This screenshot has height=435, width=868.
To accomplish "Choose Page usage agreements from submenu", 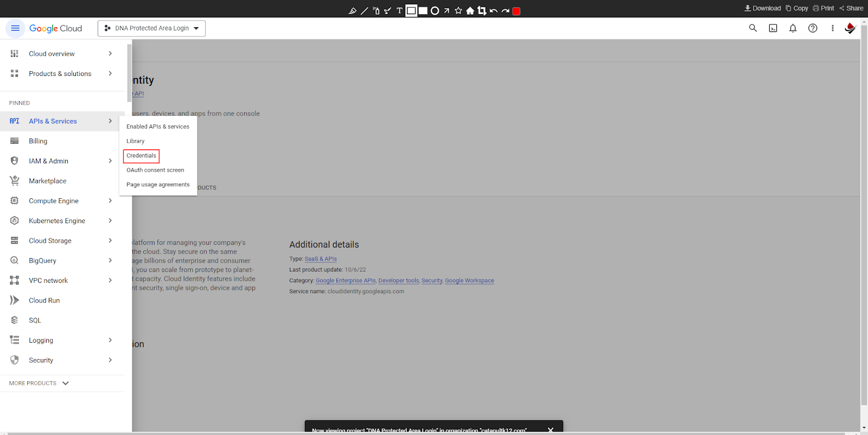I will pos(158,185).
